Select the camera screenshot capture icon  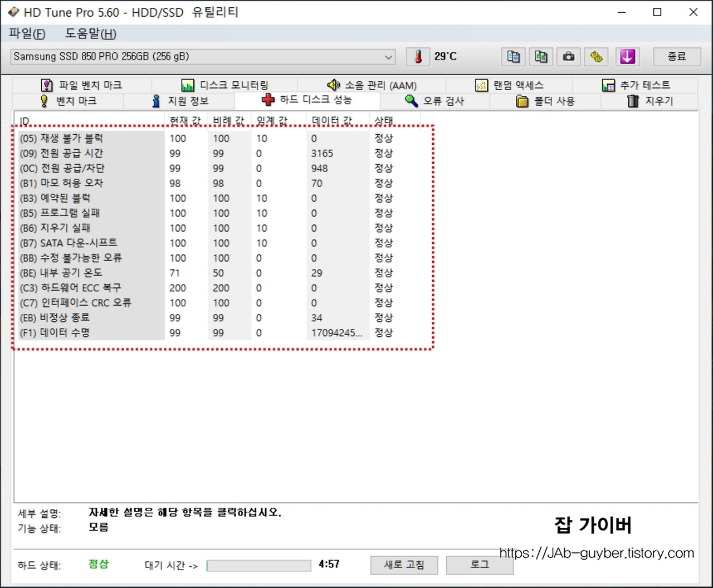coord(568,56)
